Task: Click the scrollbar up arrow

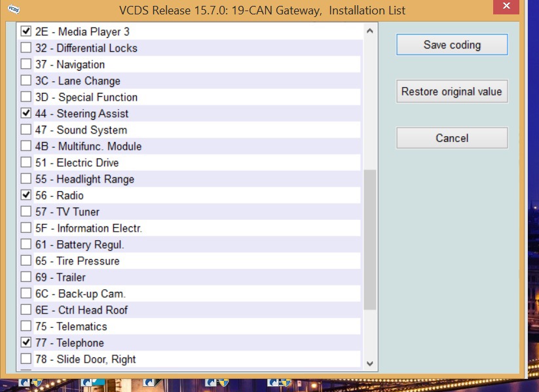Action: tap(370, 31)
